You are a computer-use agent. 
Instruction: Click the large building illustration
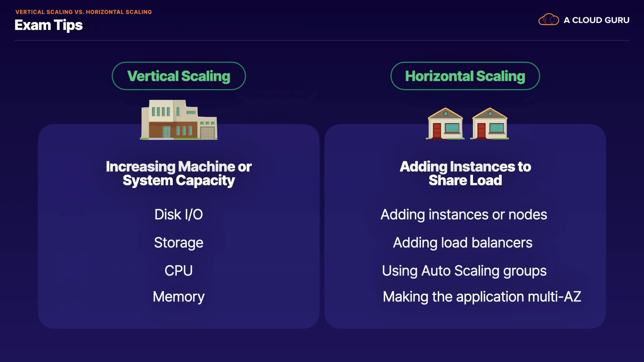point(179,120)
